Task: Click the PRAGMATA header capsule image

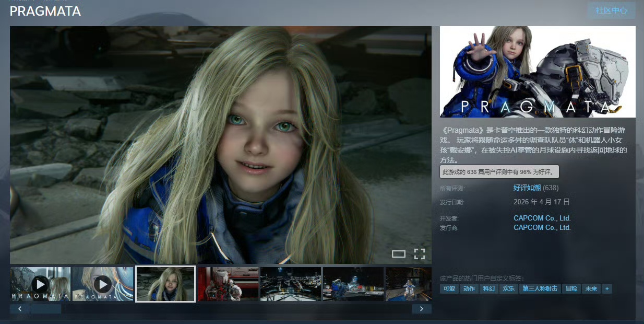Action: pos(538,72)
